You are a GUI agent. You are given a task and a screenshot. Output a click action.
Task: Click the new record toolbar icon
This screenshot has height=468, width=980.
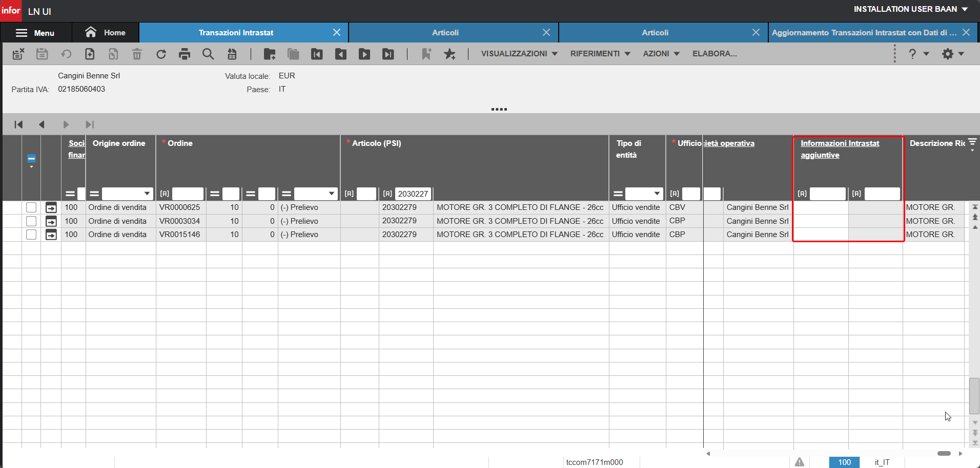pyautogui.click(x=90, y=54)
